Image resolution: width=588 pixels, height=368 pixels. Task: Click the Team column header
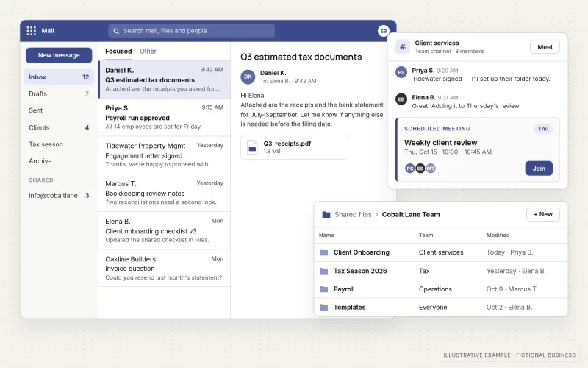(426, 235)
